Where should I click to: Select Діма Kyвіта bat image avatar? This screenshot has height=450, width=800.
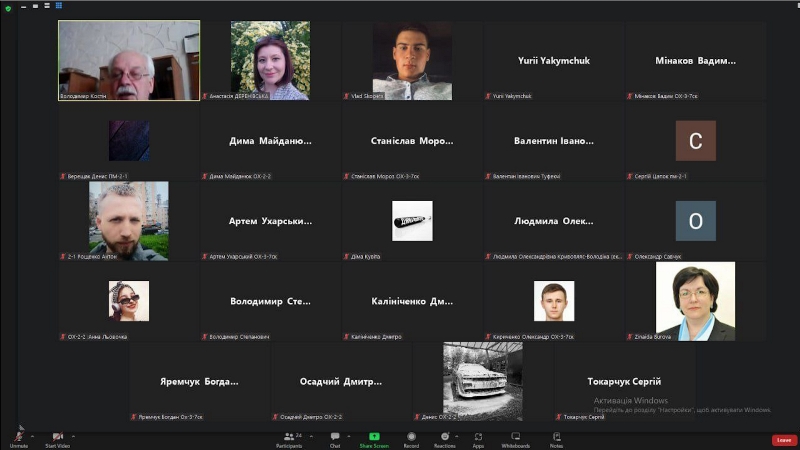pyautogui.click(x=412, y=221)
